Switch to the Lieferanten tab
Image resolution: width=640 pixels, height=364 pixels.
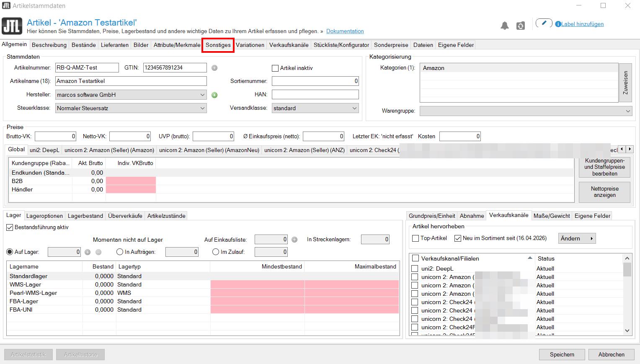[x=115, y=45]
